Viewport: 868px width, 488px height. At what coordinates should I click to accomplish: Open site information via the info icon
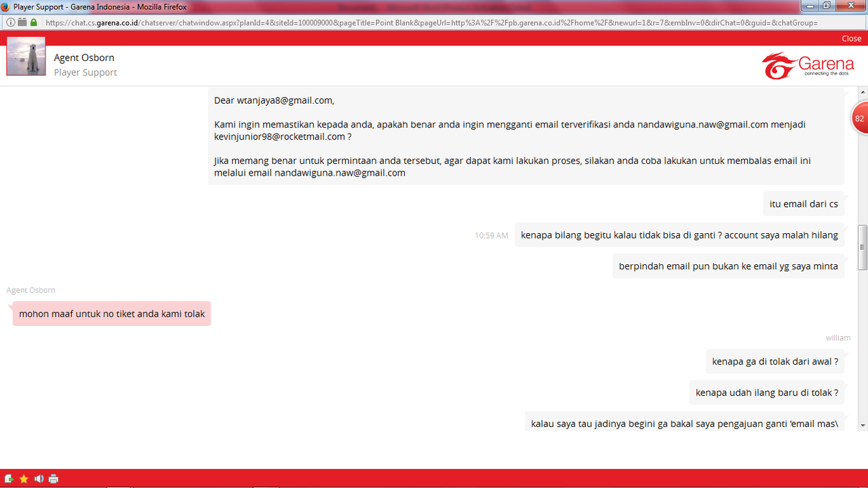tap(11, 22)
